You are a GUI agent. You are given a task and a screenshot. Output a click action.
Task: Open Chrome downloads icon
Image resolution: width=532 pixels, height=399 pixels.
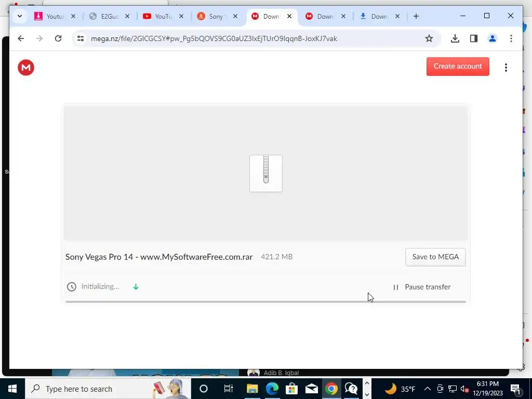coord(455,38)
